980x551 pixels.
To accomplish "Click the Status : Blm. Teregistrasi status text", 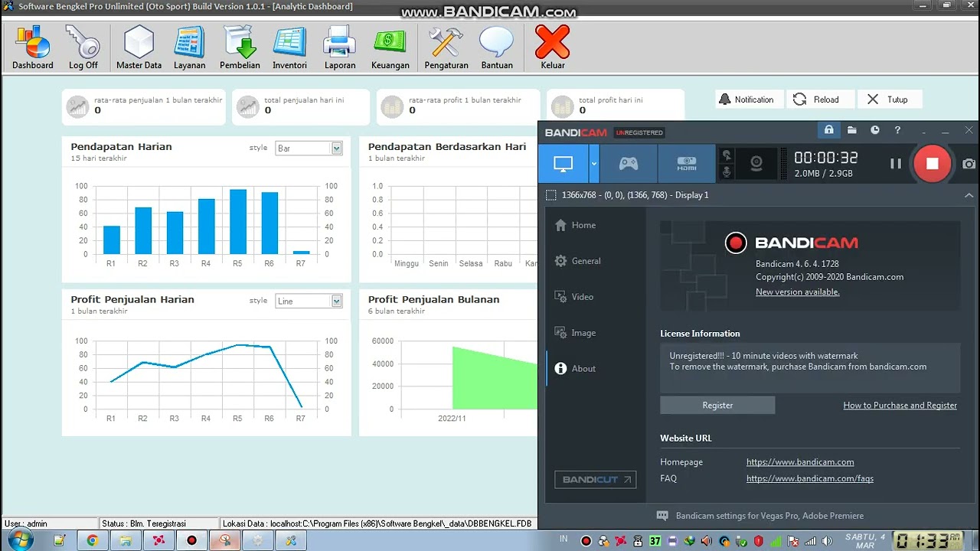I will [144, 523].
